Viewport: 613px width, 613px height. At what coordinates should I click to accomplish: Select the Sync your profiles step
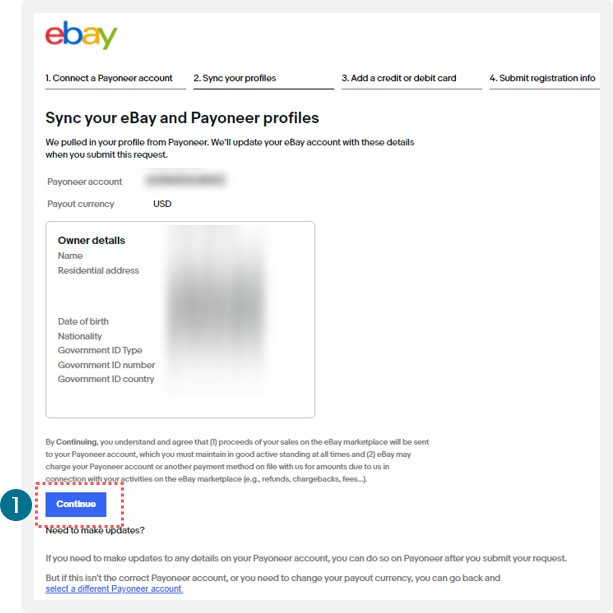(x=235, y=78)
